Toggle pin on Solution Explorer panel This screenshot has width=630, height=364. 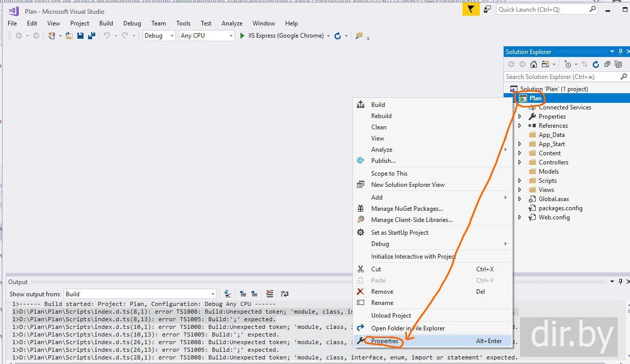[x=620, y=51]
